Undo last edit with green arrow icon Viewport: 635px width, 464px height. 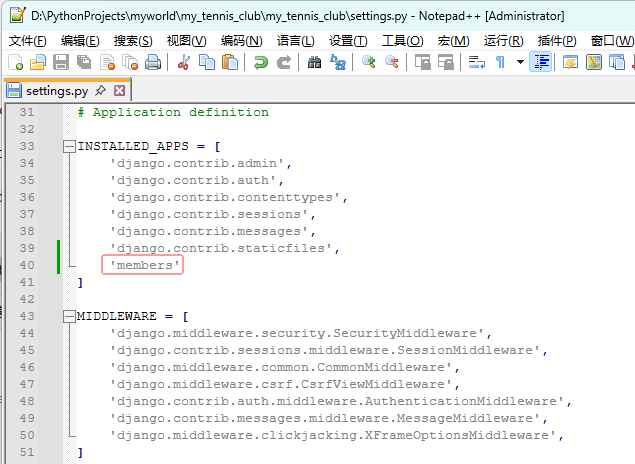coord(261,63)
